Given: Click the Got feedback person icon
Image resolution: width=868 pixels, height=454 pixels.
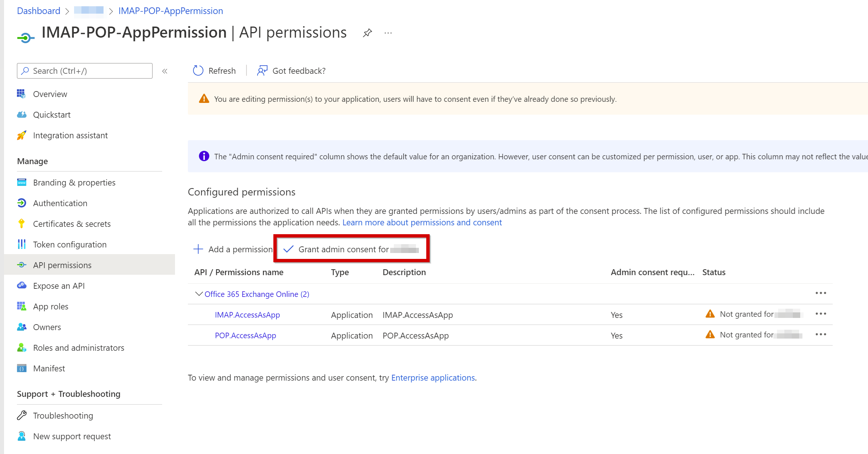Looking at the screenshot, I should pyautogui.click(x=262, y=70).
